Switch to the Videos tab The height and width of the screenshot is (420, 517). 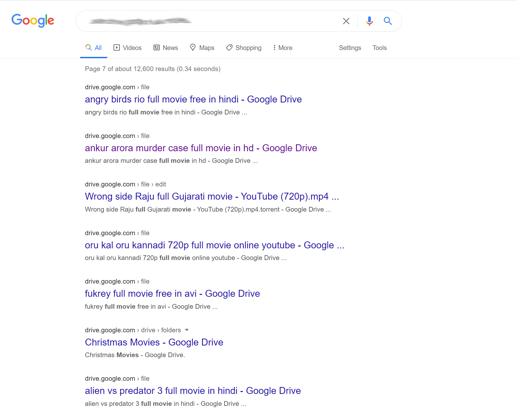tap(127, 48)
